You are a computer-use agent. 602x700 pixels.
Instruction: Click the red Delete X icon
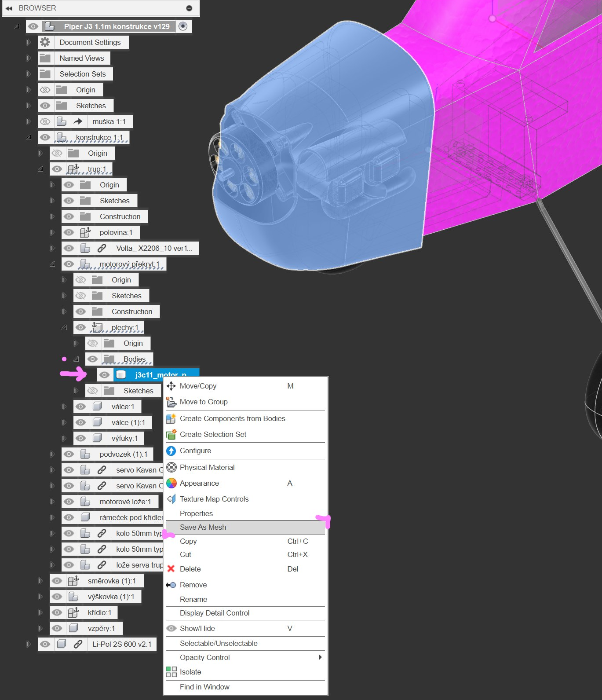(x=171, y=569)
